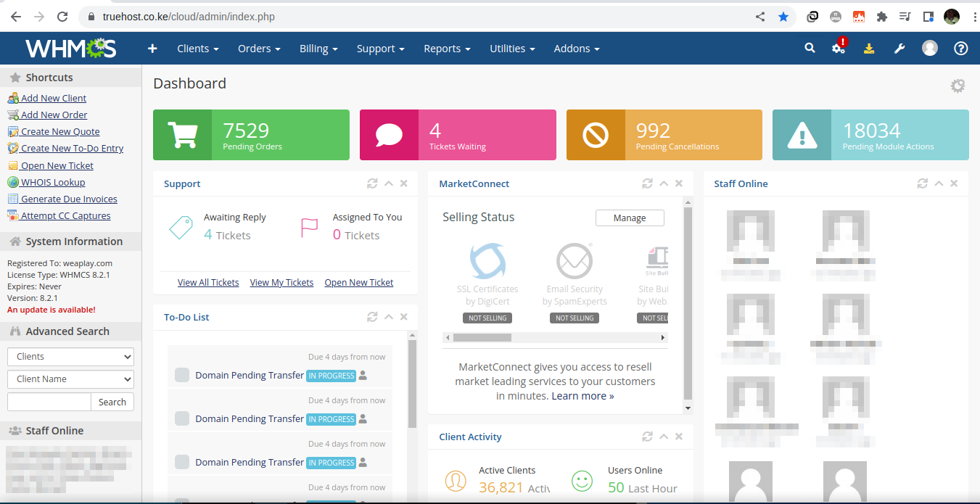Refresh the Support panel
The width and height of the screenshot is (980, 504).
click(372, 183)
